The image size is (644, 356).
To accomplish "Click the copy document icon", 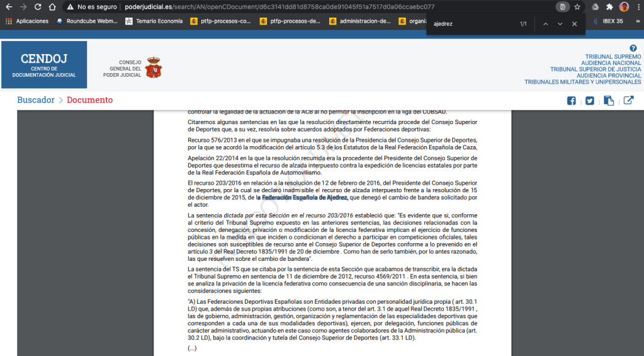I will [x=609, y=101].
